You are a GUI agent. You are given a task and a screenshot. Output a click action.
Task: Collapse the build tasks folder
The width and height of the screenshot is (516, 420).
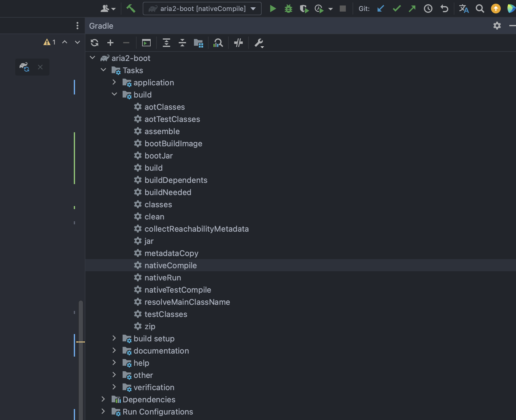pyautogui.click(x=114, y=94)
